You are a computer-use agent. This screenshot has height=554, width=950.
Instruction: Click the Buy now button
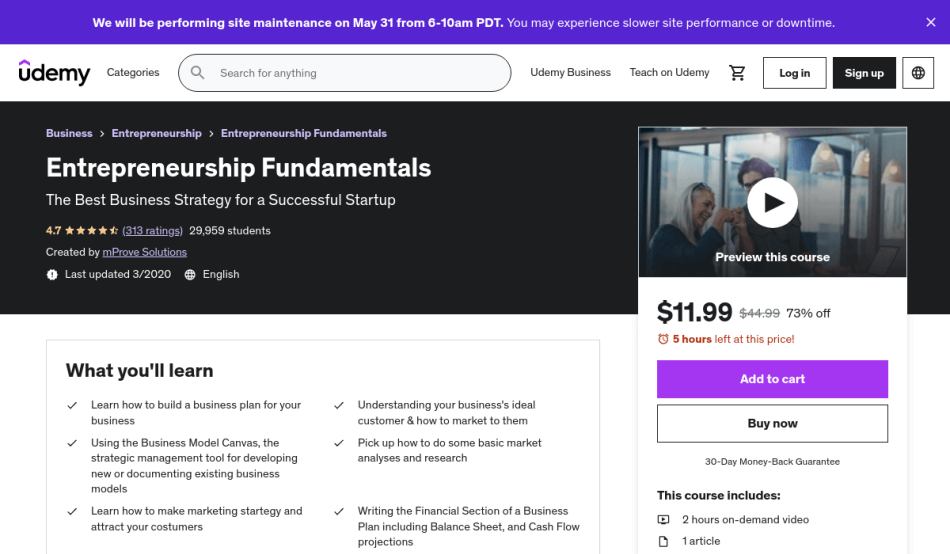coord(772,423)
